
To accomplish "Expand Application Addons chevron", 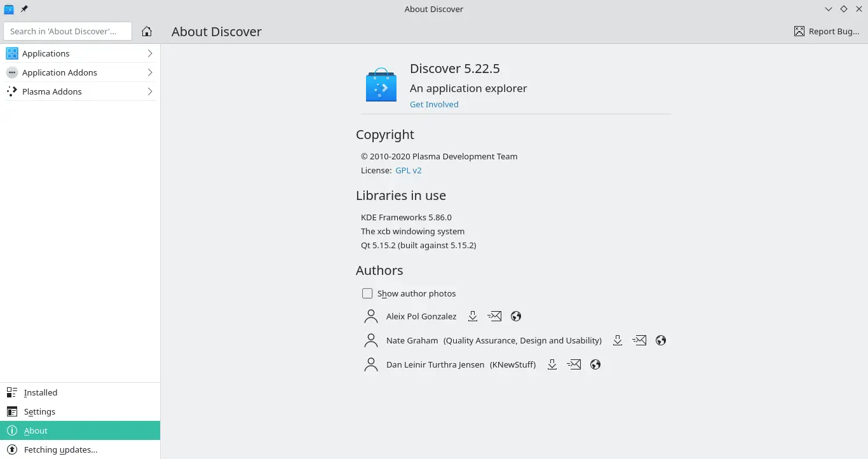I will [x=150, y=72].
